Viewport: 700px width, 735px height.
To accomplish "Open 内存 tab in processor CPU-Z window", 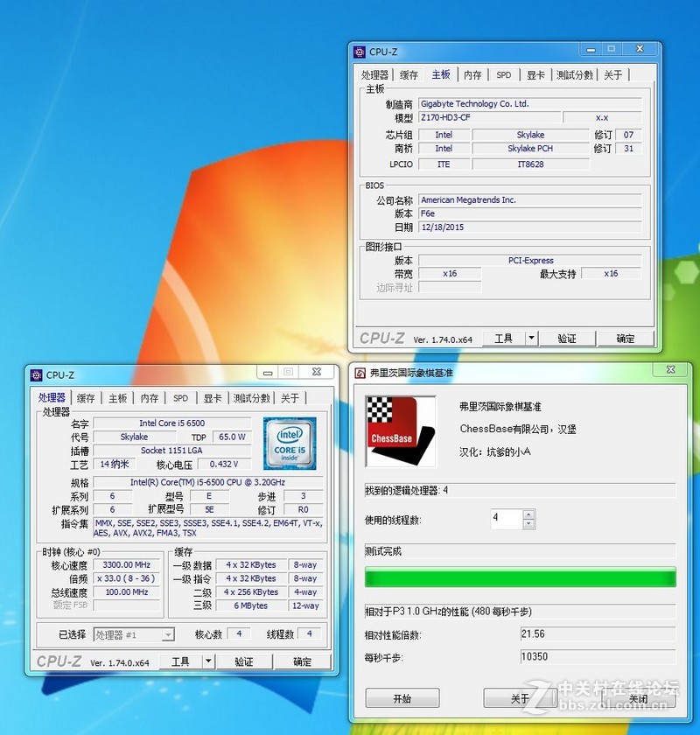I will pos(150,398).
